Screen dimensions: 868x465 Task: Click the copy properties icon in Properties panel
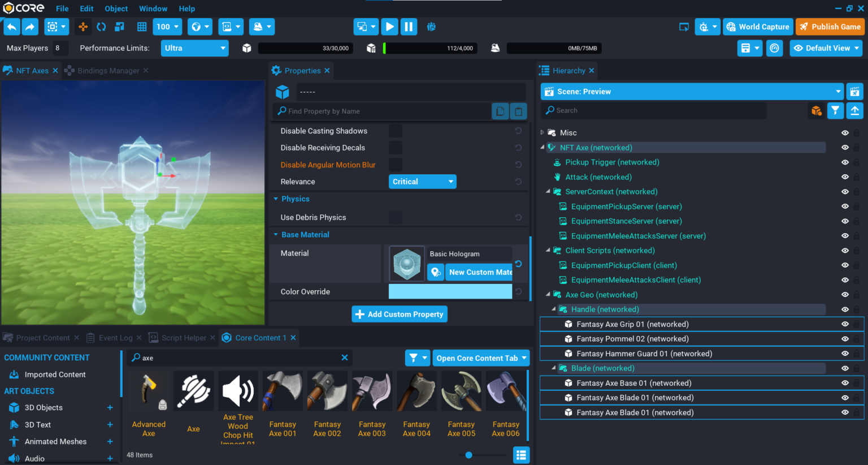point(500,111)
